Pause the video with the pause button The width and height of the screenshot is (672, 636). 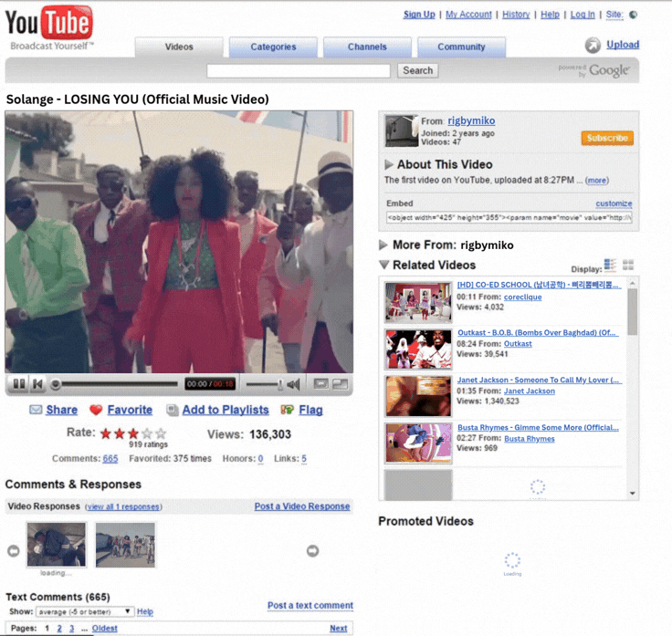pos(18,384)
